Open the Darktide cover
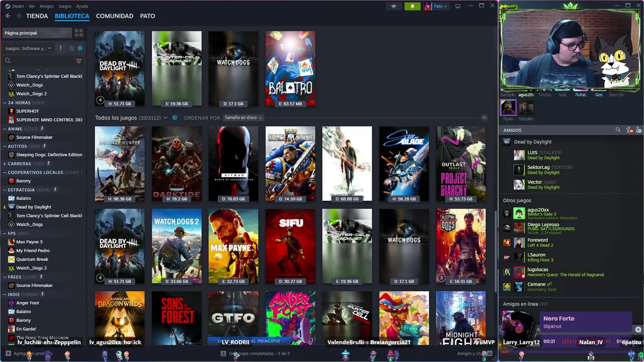This screenshot has height=362, width=644. pos(177,163)
